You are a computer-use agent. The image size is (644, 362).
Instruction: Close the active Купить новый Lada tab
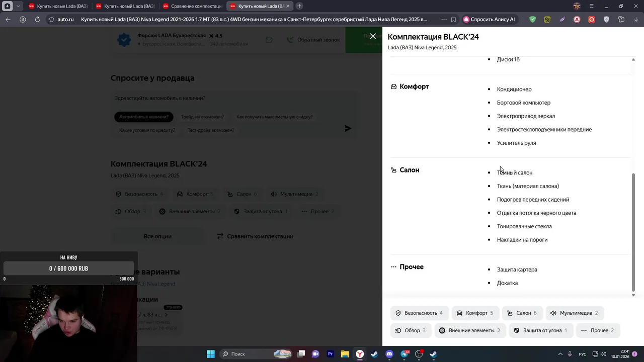[288, 6]
